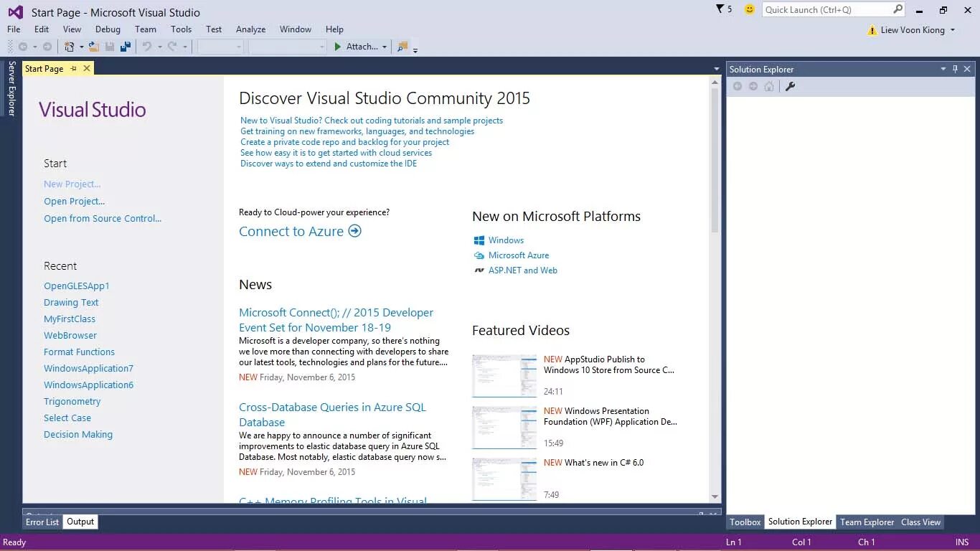The image size is (980, 551).
Task: Click the Navigate Backward toolbar icon
Action: point(23,47)
